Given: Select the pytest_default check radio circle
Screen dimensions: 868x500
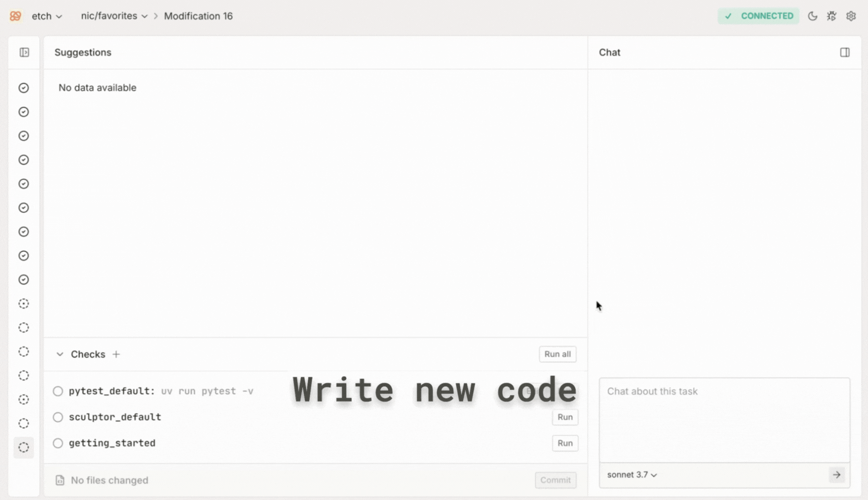Looking at the screenshot, I should pos(58,391).
